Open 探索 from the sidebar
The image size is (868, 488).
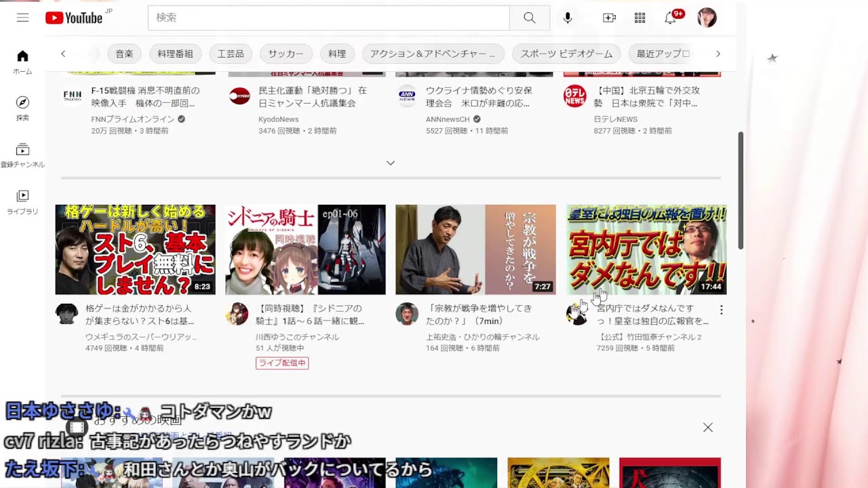[x=22, y=107]
